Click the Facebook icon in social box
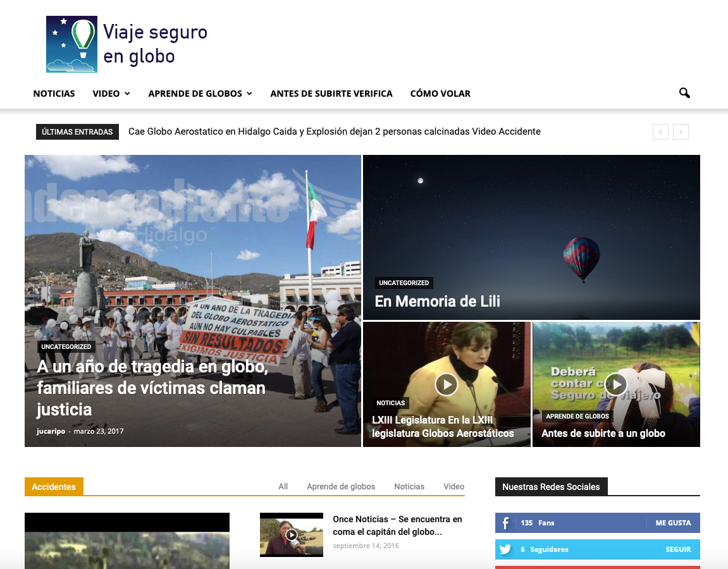The height and width of the screenshot is (569, 728). (x=505, y=523)
